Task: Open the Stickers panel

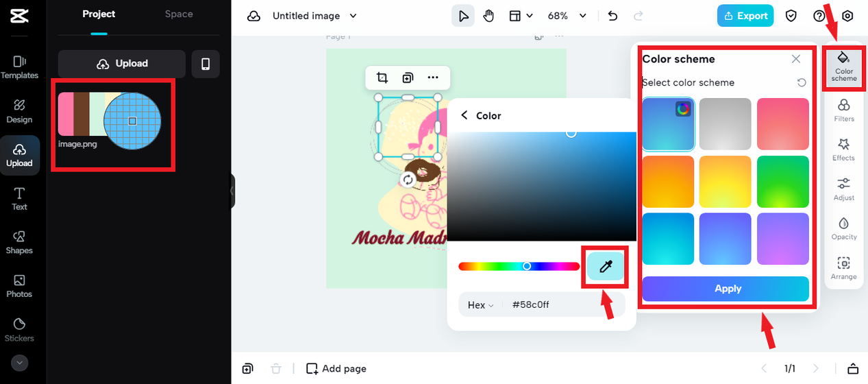Action: pos(19,330)
